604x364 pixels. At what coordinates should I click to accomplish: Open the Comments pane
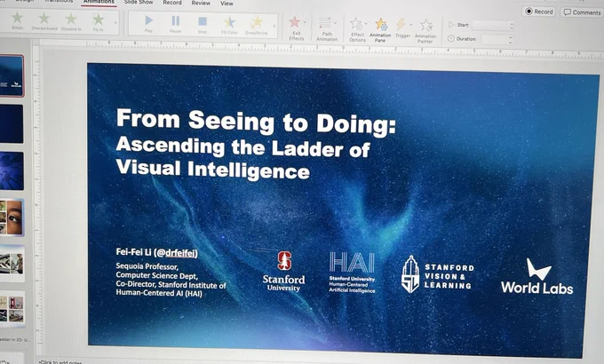(x=582, y=12)
